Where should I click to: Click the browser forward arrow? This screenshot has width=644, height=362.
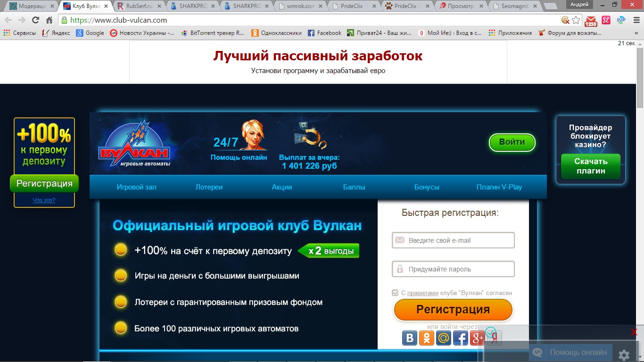point(22,20)
